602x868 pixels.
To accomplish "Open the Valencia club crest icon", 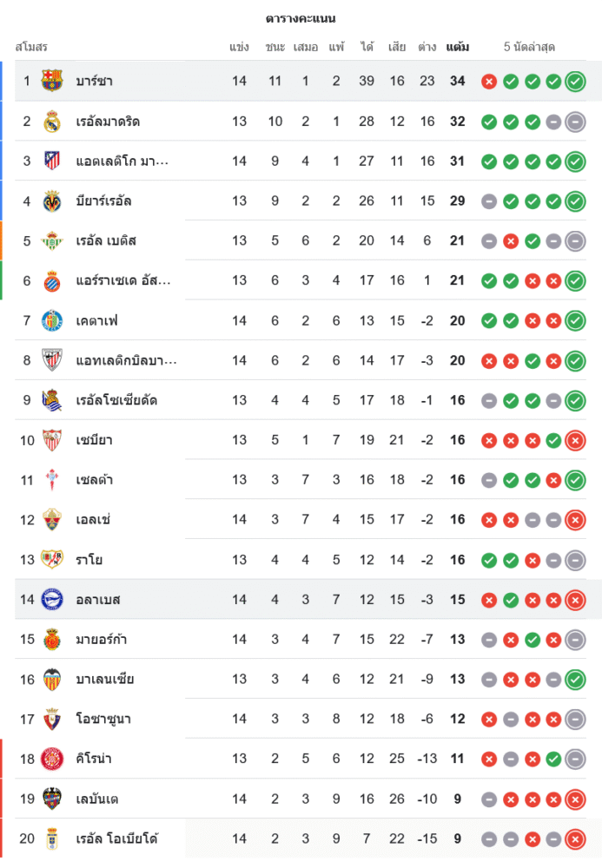I will (x=52, y=679).
